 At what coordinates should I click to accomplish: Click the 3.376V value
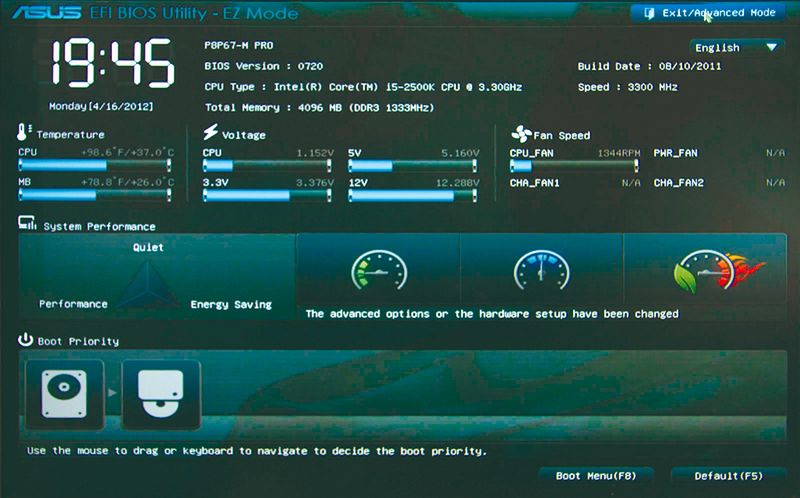click(315, 182)
